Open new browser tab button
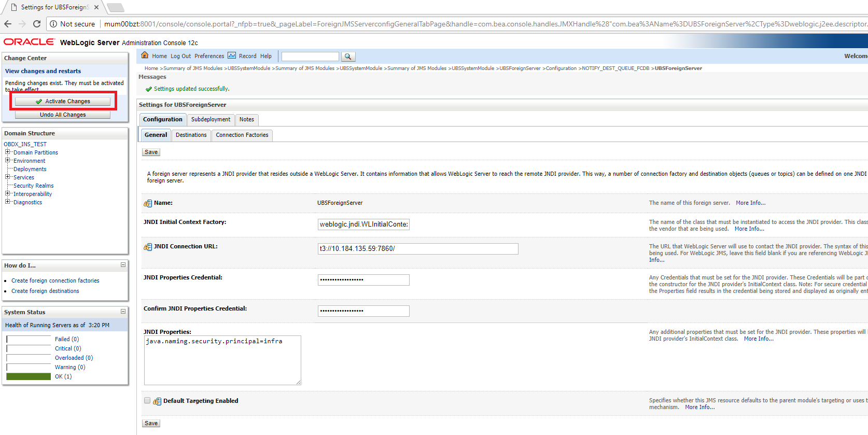The width and height of the screenshot is (868, 435). point(115,7)
